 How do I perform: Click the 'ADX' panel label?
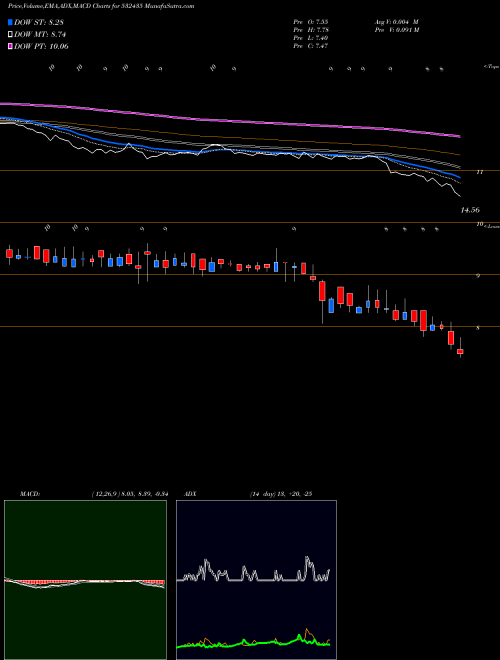click(191, 494)
